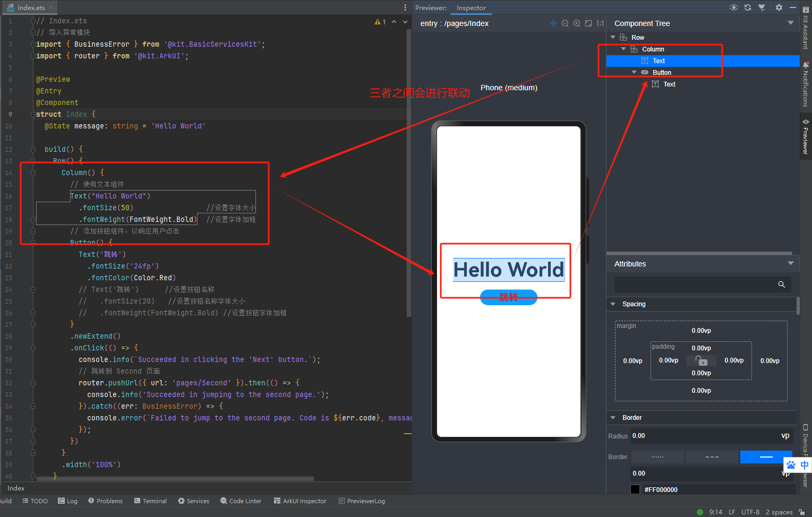
Task: Click the margin top 0.00vp value
Action: pyautogui.click(x=701, y=331)
